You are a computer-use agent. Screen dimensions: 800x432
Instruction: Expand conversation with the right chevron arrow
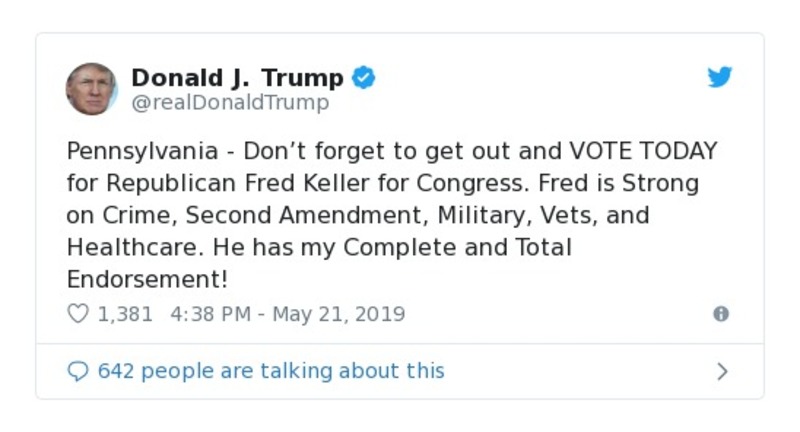point(722,371)
